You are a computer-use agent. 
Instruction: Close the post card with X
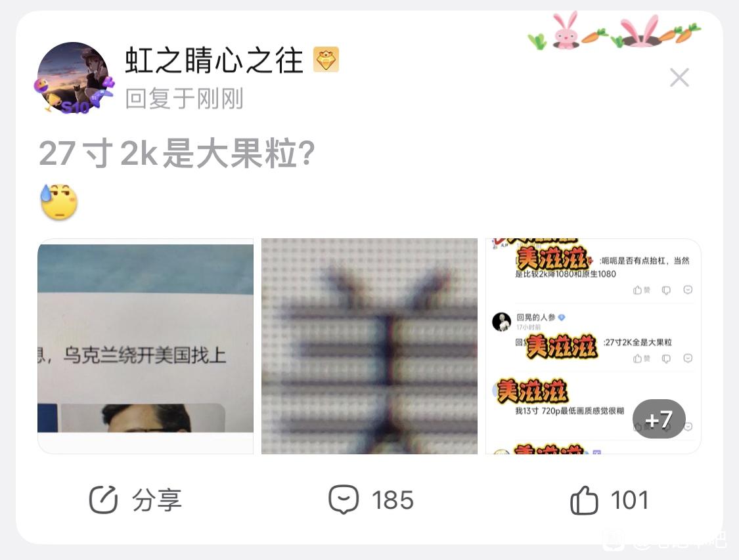coord(679,77)
